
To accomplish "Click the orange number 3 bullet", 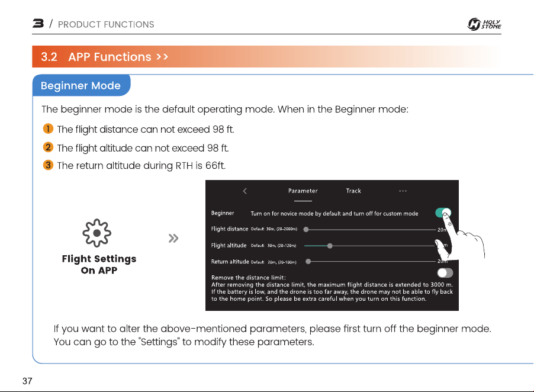I will (48, 165).
